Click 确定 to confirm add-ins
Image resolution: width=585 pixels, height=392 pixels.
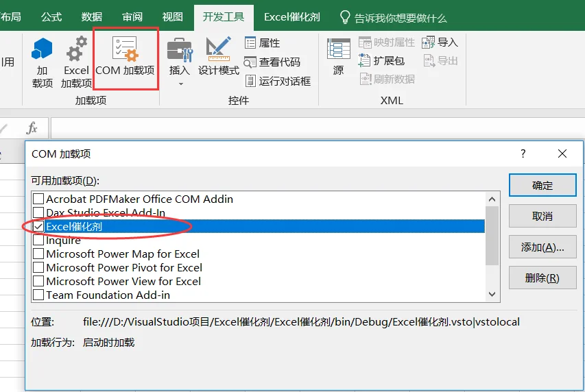[542, 185]
